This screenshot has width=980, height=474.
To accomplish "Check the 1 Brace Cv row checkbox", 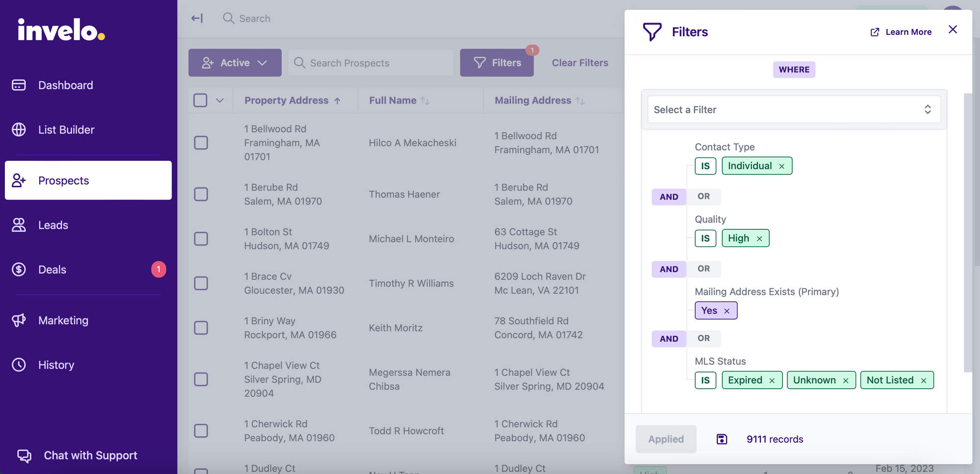I will (201, 283).
